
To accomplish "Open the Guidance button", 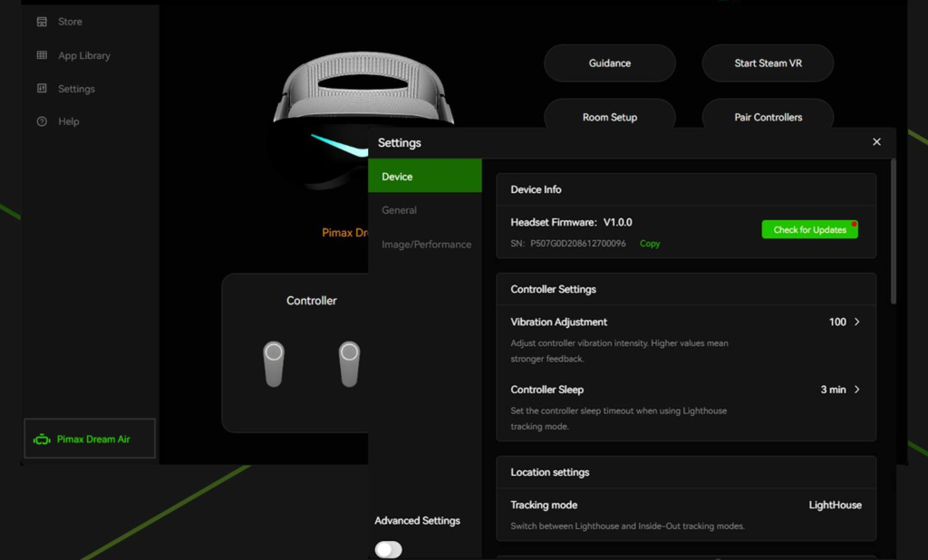I will (x=609, y=63).
